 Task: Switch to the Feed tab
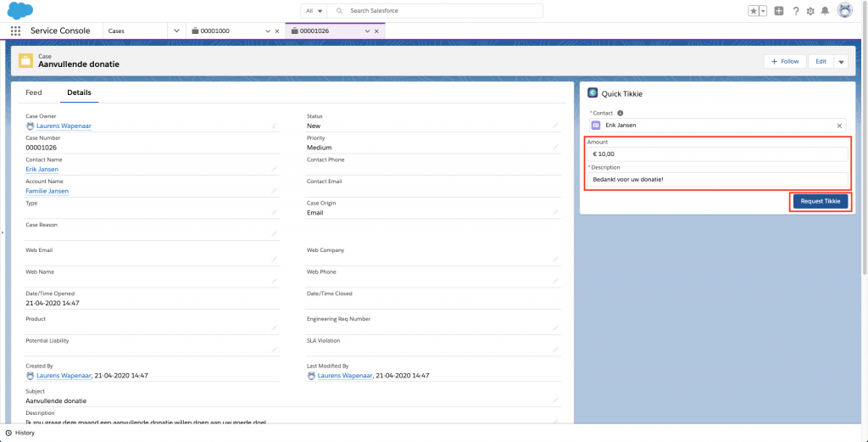pyautogui.click(x=34, y=92)
